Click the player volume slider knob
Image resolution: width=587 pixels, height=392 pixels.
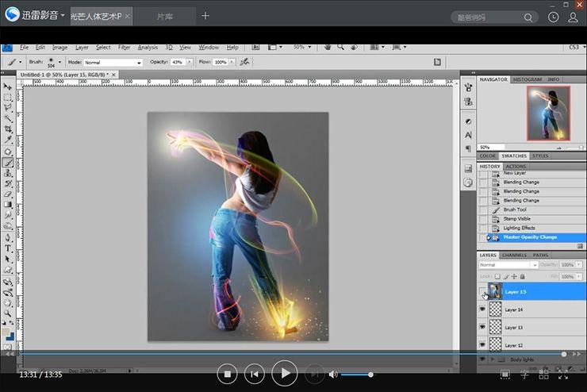tap(370, 375)
